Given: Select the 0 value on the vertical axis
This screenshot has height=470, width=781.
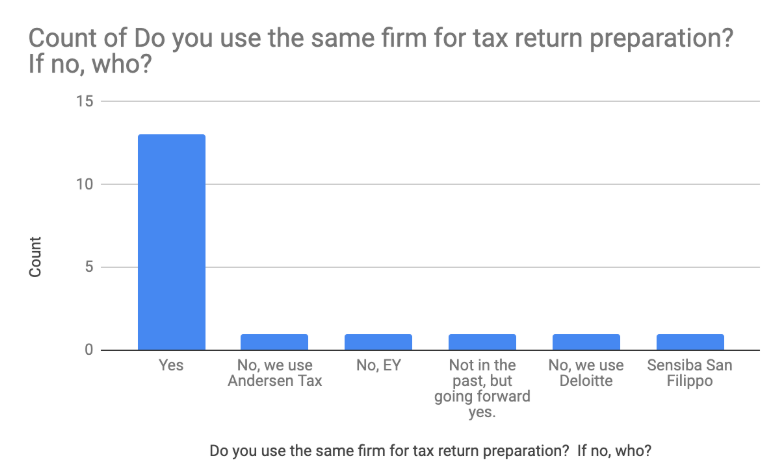Looking at the screenshot, I should [89, 350].
